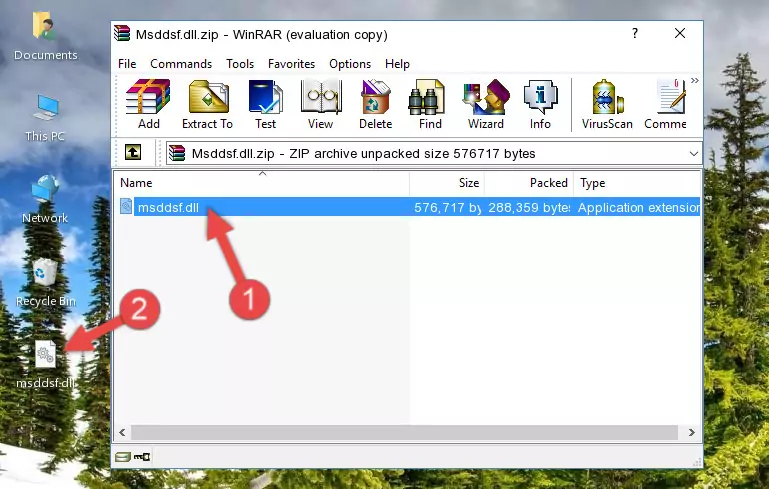Click the Application extension type cell

(639, 207)
